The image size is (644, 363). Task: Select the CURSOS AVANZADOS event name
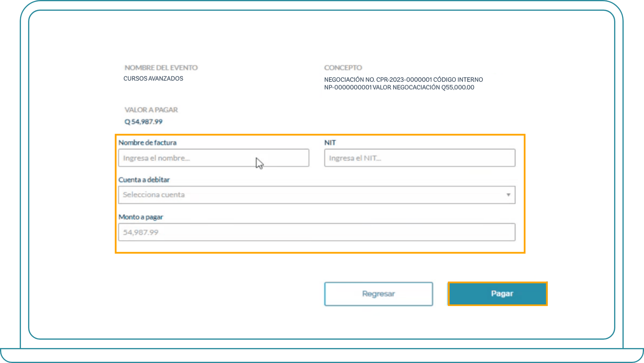coord(153,78)
